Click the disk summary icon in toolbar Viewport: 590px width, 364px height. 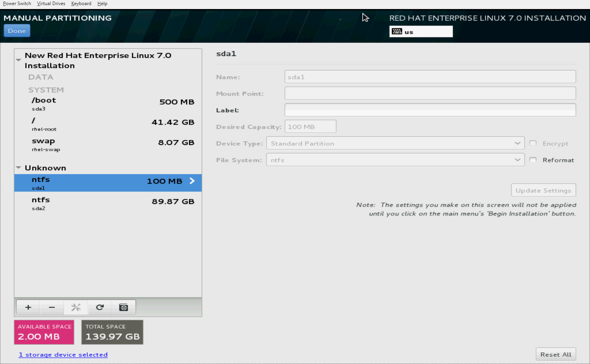(x=124, y=307)
